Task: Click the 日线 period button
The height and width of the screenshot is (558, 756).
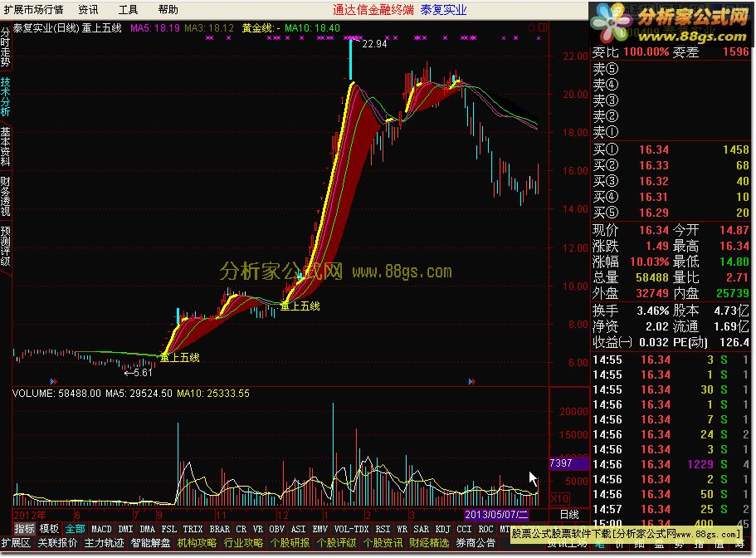Action: 569,515
